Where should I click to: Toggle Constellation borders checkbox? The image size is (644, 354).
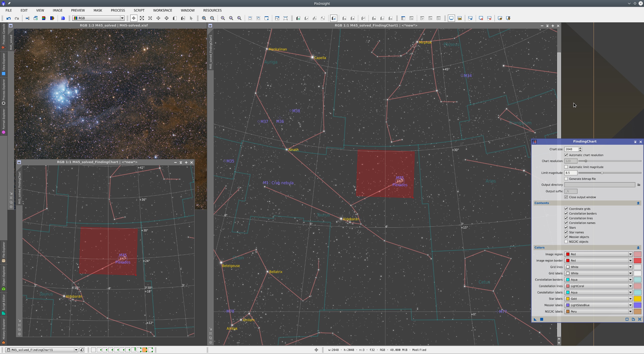pos(566,214)
